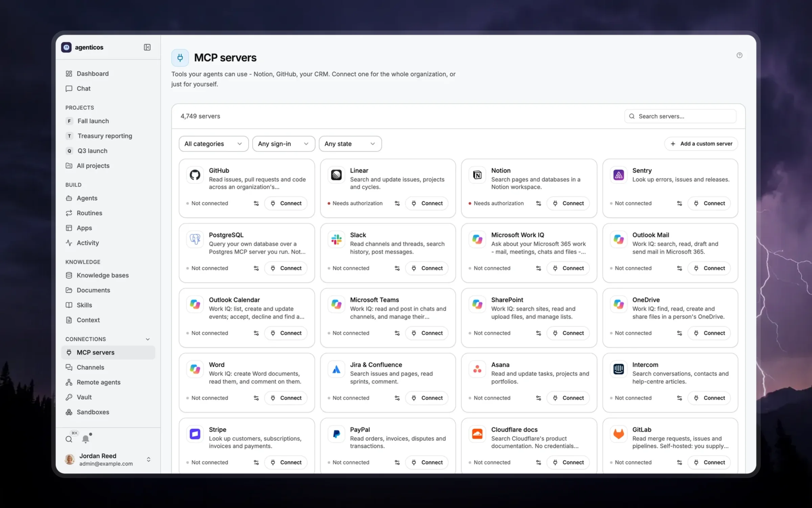Open Vault under Connections
Image resolution: width=812 pixels, height=508 pixels.
point(108,397)
